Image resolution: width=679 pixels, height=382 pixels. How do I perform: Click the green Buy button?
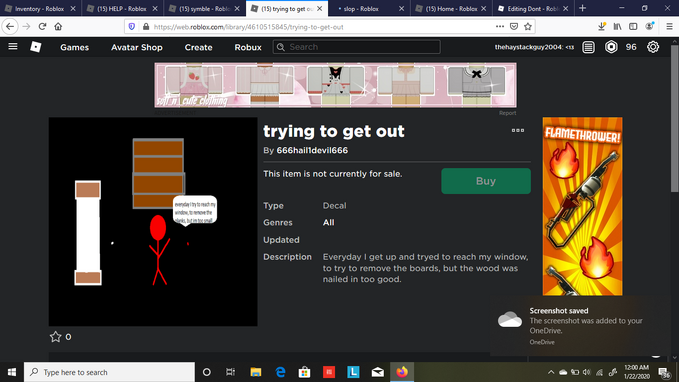click(486, 181)
